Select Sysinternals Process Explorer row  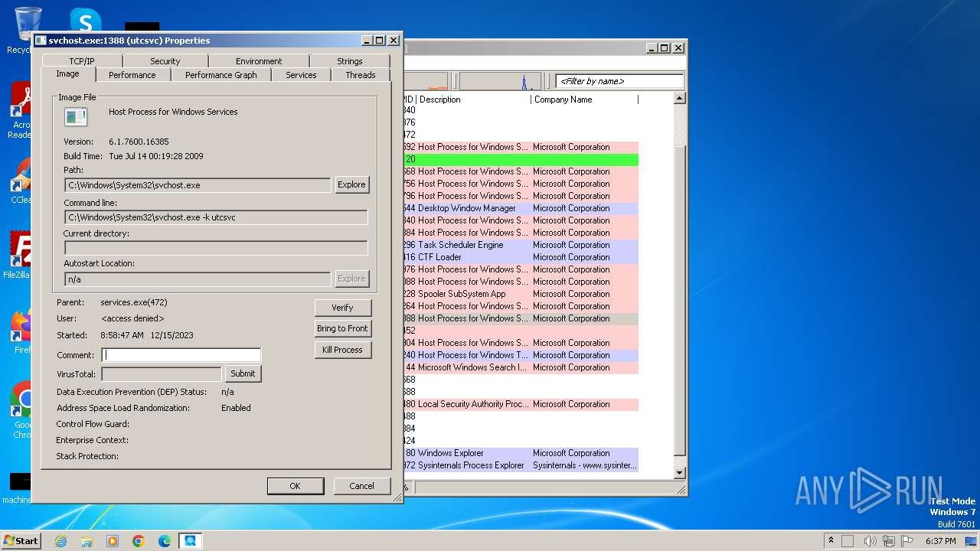(521, 465)
